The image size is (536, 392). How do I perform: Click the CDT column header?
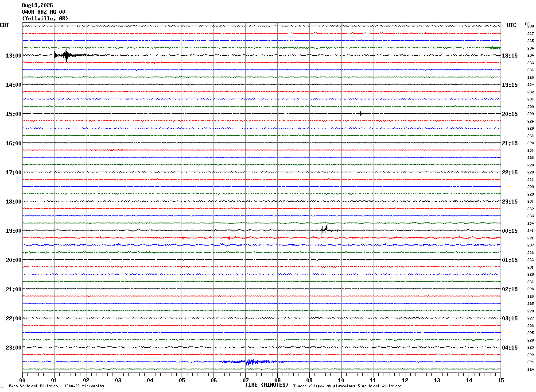click(4, 25)
